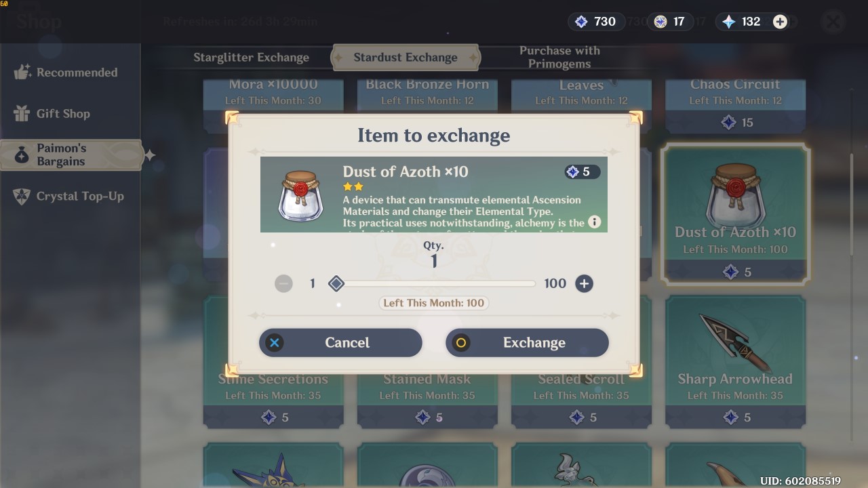868x488 pixels.
Task: Click the Masterless Starglitter 17 counter
Action: pos(669,22)
